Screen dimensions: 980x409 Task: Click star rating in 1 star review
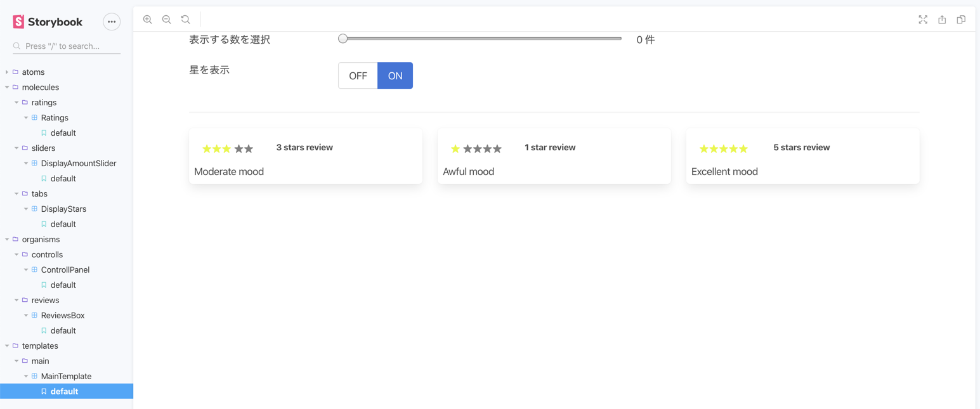476,148
